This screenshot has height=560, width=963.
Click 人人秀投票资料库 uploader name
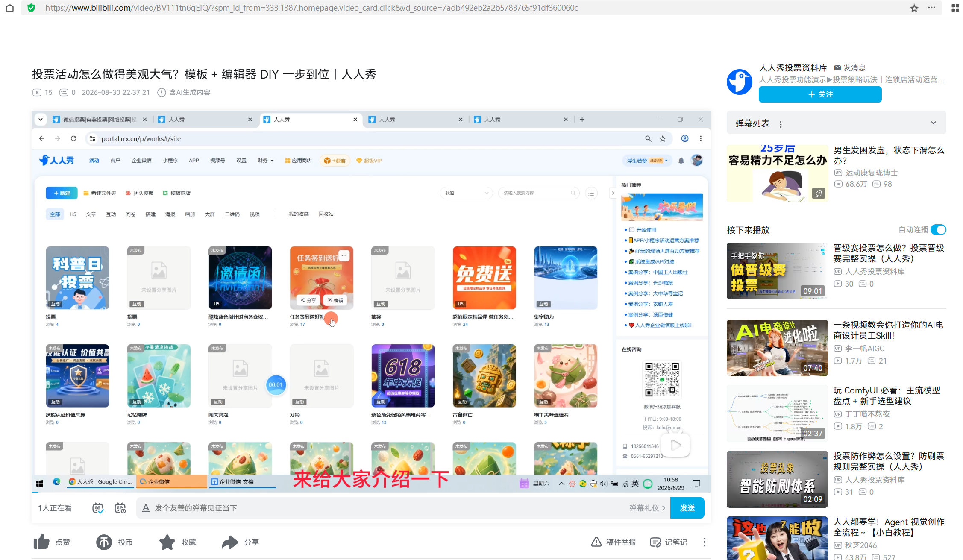(793, 67)
